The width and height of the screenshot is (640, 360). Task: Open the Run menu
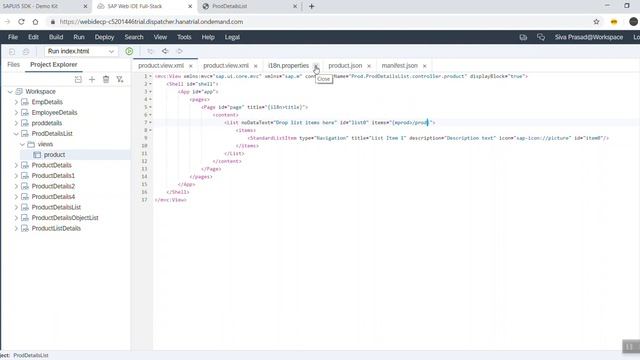[79, 37]
